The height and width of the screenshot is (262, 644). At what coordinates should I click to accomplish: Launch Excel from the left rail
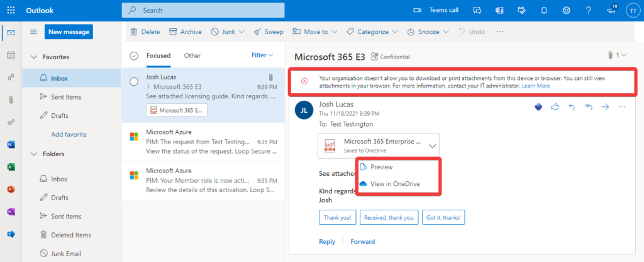11,167
